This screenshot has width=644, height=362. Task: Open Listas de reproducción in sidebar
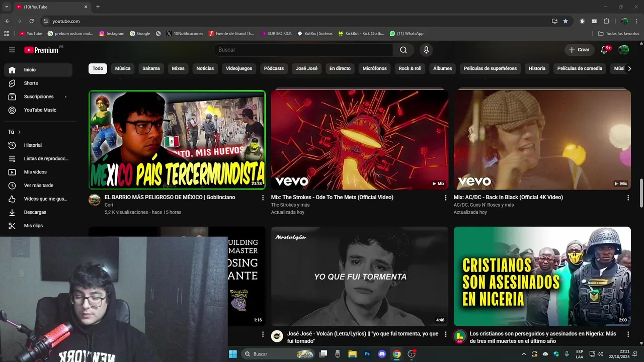pyautogui.click(x=38, y=158)
